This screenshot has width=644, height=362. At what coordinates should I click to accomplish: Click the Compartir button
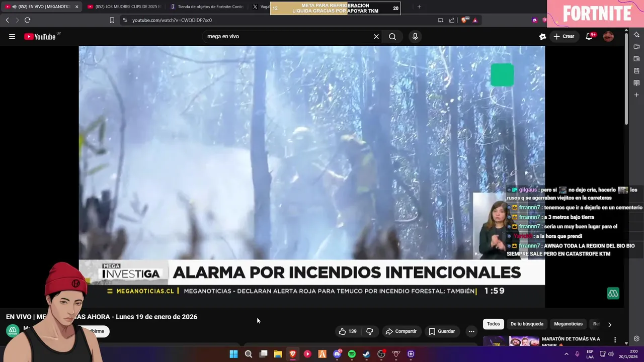tap(401, 331)
